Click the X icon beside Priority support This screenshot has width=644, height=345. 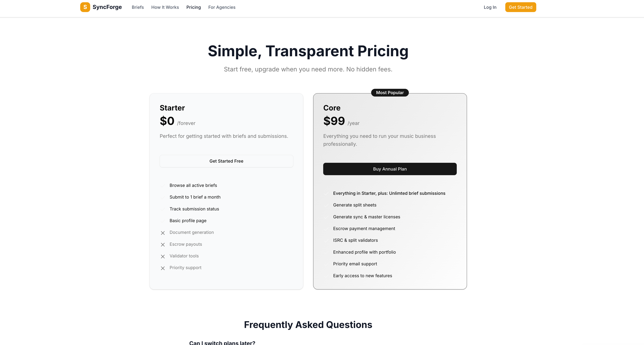pos(163,268)
